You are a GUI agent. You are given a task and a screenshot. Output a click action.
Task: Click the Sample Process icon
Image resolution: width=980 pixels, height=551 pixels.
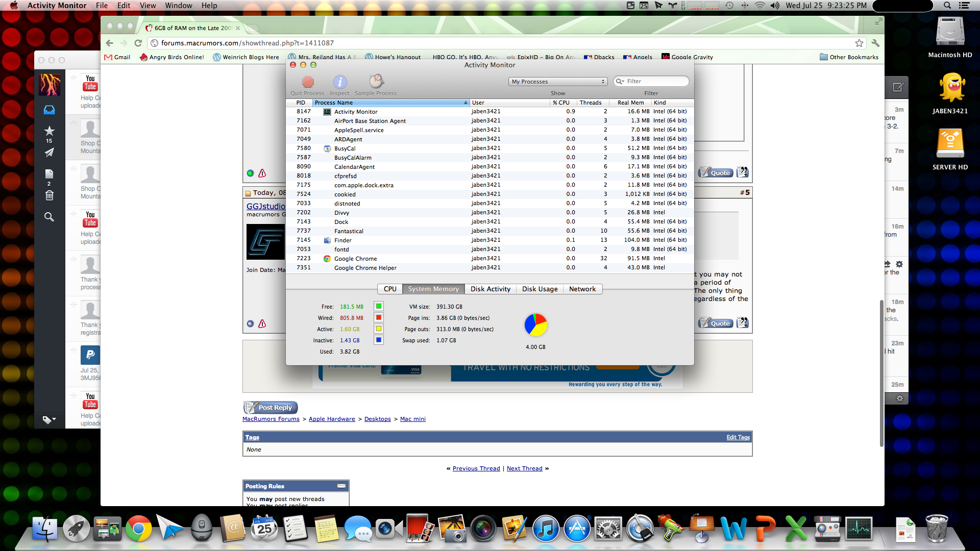click(x=376, y=82)
